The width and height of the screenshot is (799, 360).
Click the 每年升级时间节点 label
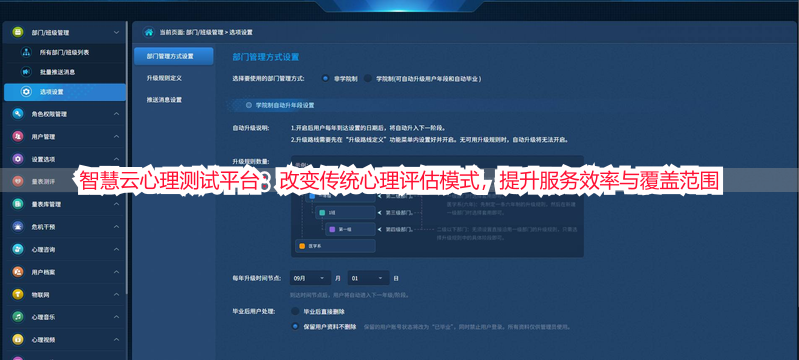pyautogui.click(x=258, y=278)
